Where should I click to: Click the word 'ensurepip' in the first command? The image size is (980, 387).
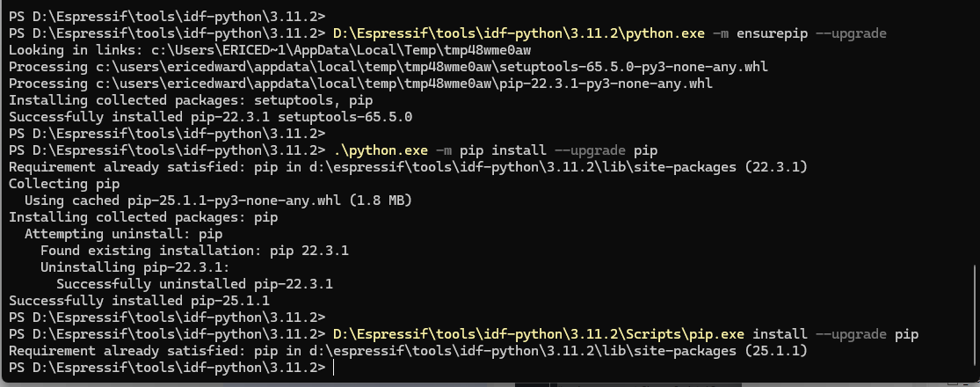(773, 33)
